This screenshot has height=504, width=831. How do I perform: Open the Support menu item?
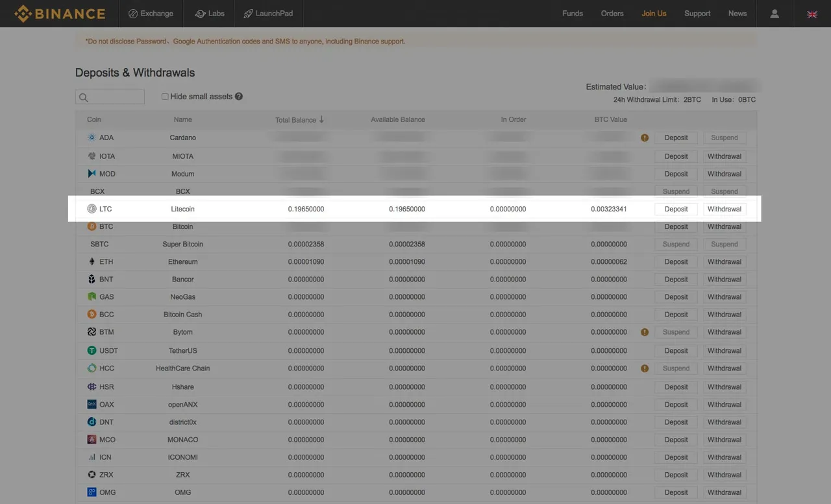click(697, 14)
